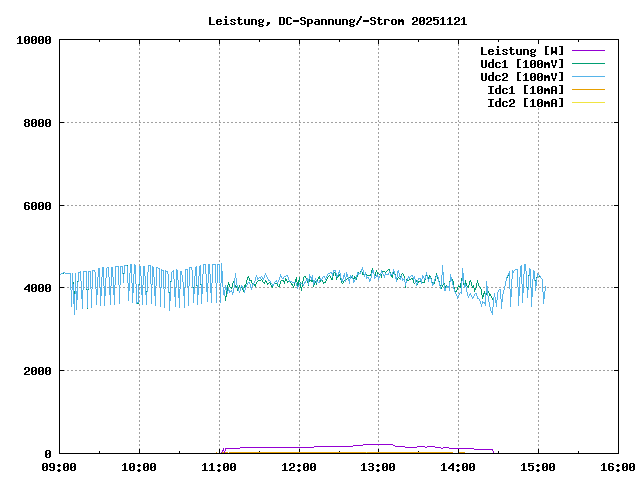Click the 10000 y-axis tick label
640x480 pixels.
click(34, 40)
